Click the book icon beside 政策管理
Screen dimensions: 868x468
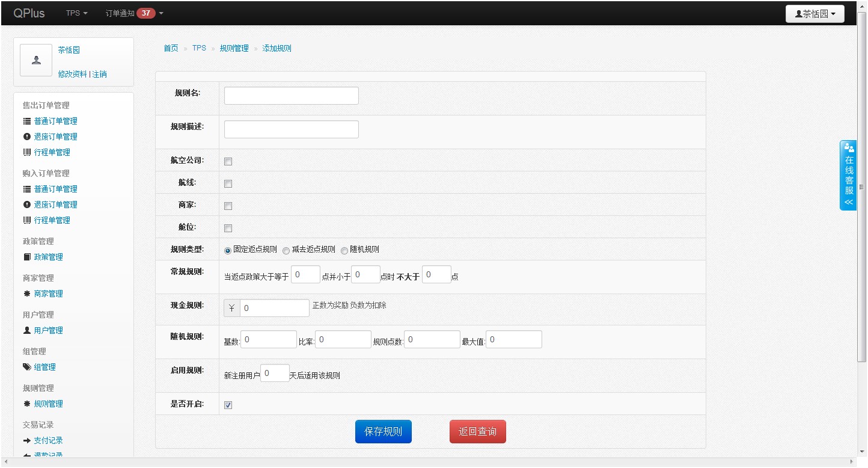click(x=27, y=257)
